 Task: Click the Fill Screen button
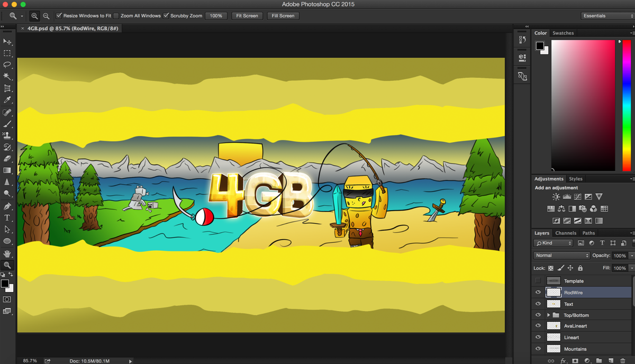[x=283, y=16]
